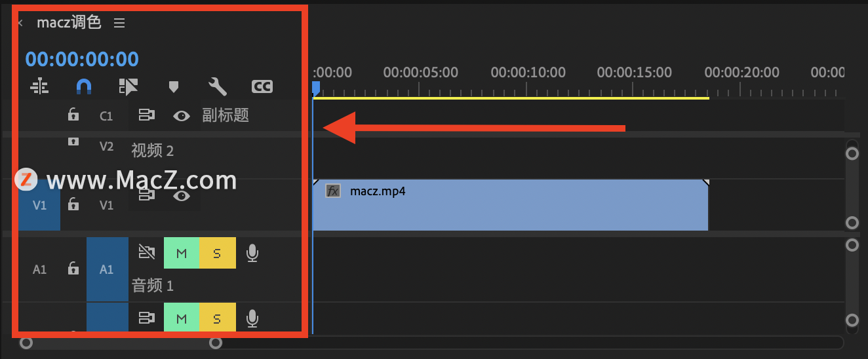Toggle V1 video track output eye
868x359 pixels.
point(182,195)
